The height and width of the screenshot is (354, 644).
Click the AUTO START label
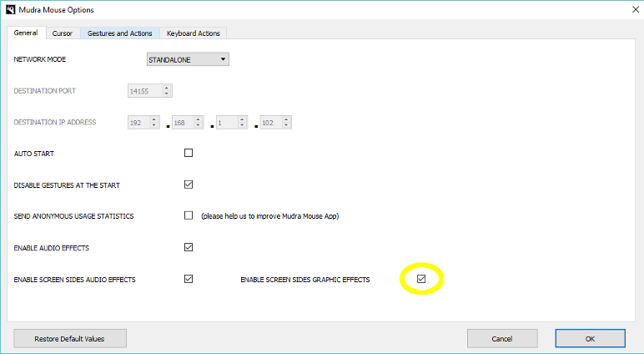pyautogui.click(x=34, y=154)
